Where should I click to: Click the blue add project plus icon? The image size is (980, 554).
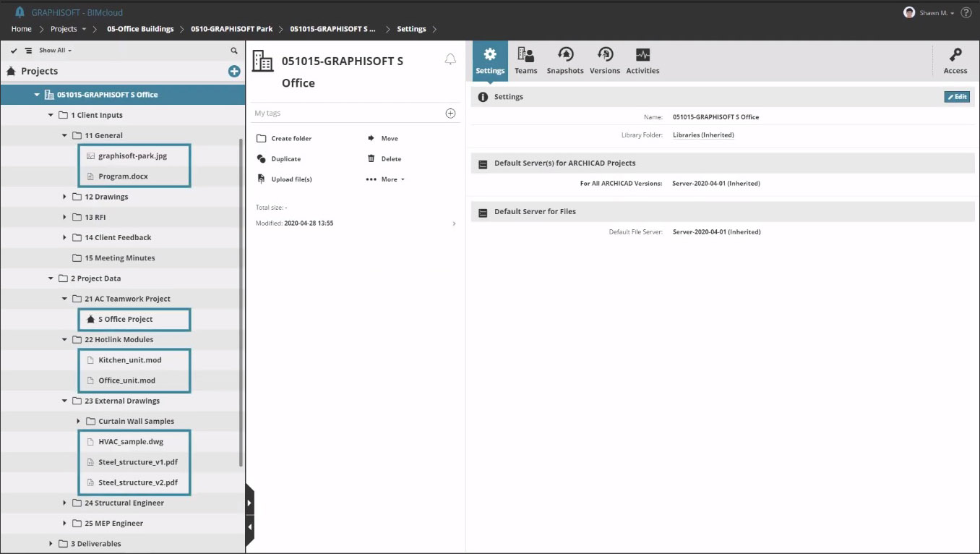(x=234, y=71)
